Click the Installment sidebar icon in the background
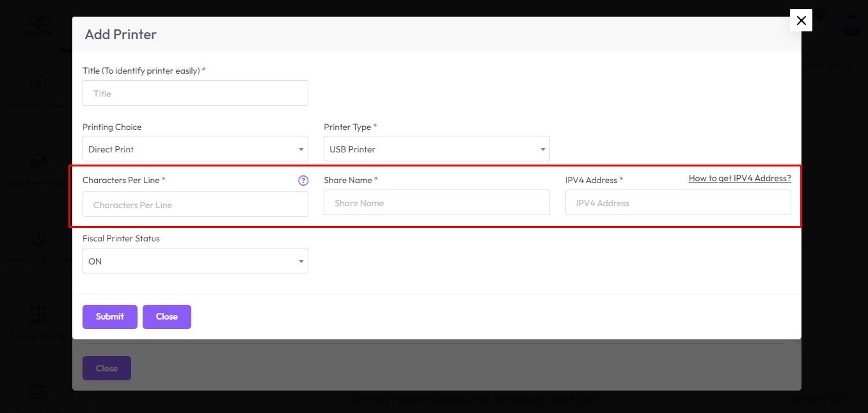 pos(38,161)
